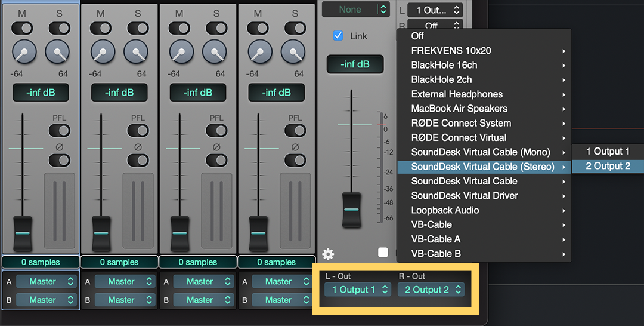
Task: Select SoundDesk Virtual Cable (Mono)
Action: coord(484,152)
